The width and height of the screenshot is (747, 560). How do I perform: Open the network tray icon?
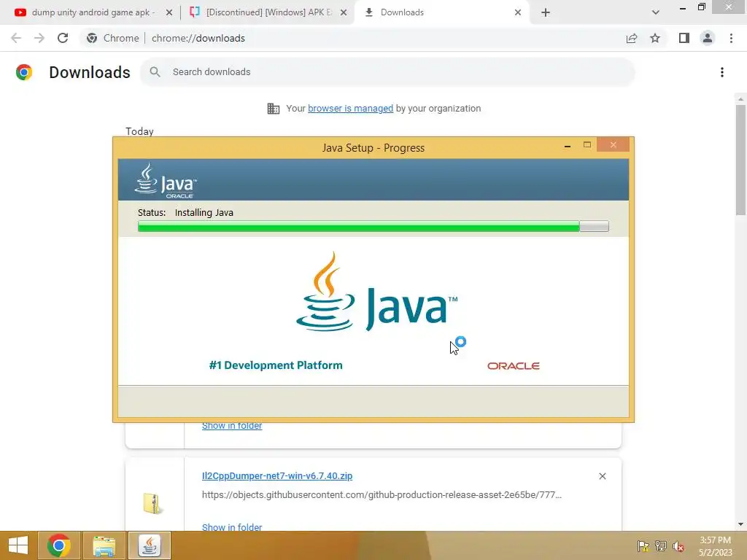661,546
